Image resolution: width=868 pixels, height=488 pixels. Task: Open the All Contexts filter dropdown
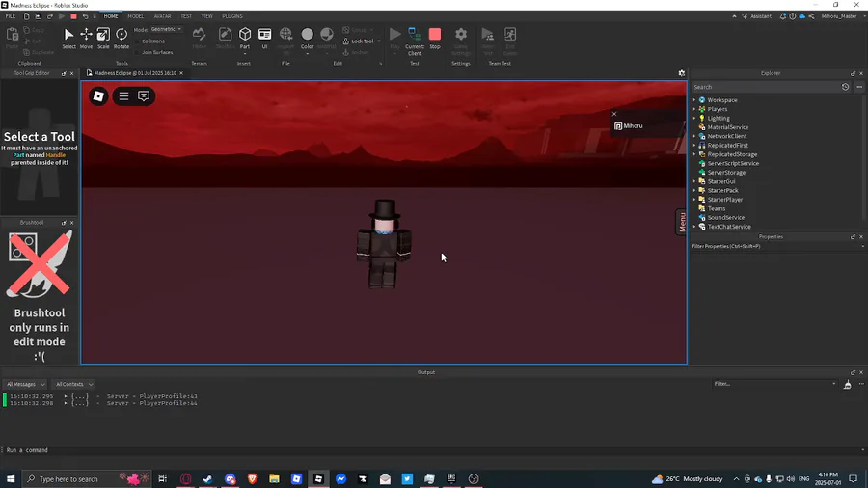pos(73,384)
